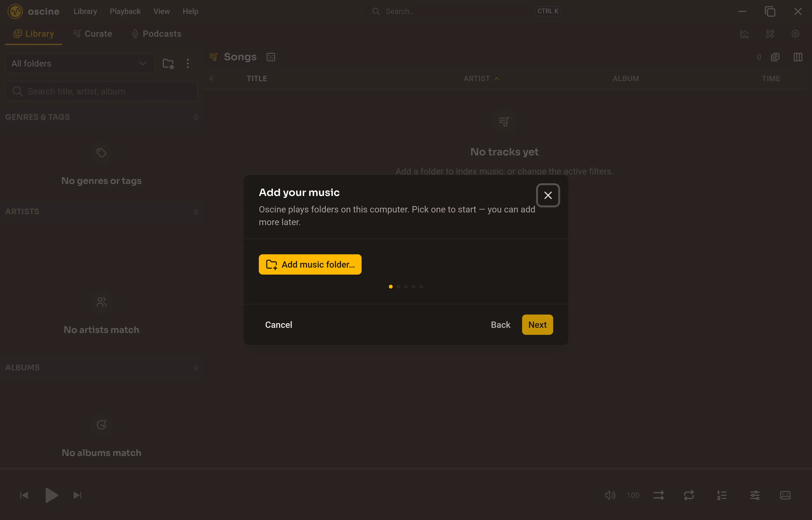This screenshot has width=812, height=520.
Task: Open the statistics chart icon
Action: [x=744, y=34]
